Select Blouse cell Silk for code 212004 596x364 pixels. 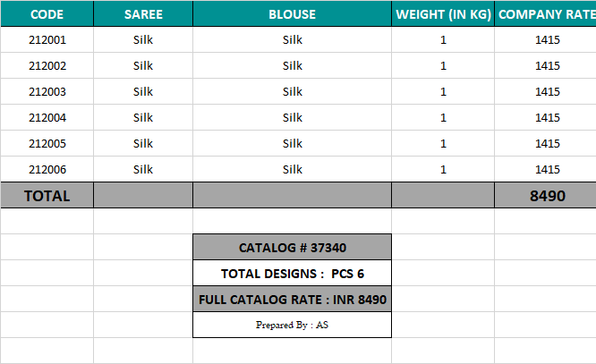pos(292,118)
